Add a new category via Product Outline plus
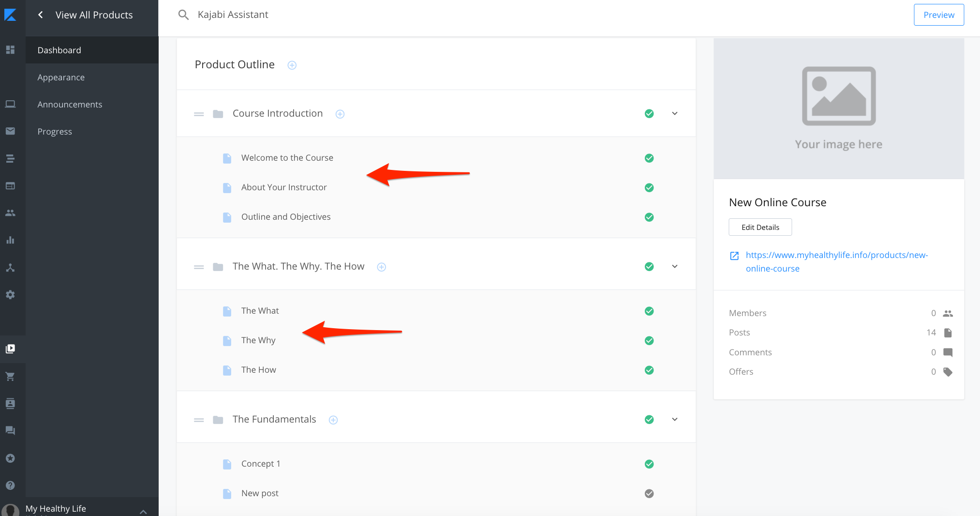 pyautogui.click(x=292, y=64)
